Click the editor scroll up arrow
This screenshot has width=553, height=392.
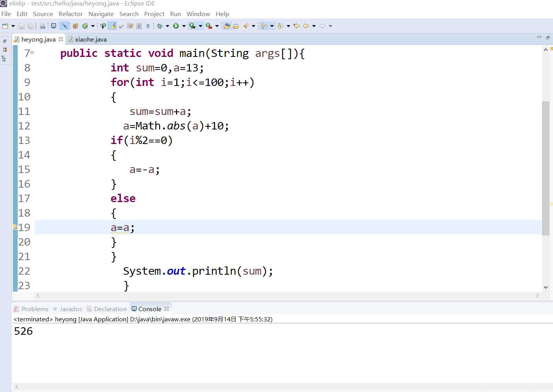546,49
